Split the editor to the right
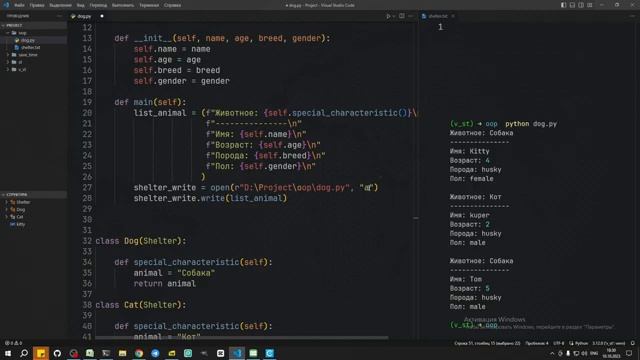This screenshot has width=640, height=360. click(402, 16)
